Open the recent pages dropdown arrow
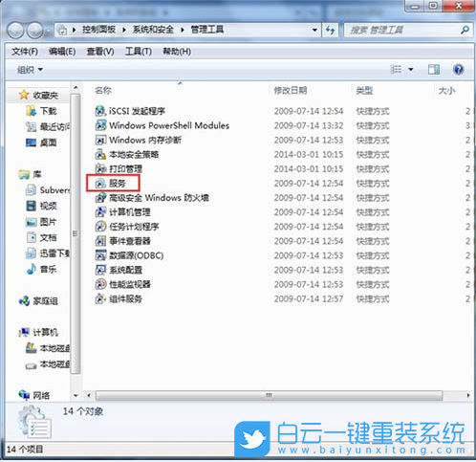This screenshot has width=476, height=462. click(x=49, y=31)
